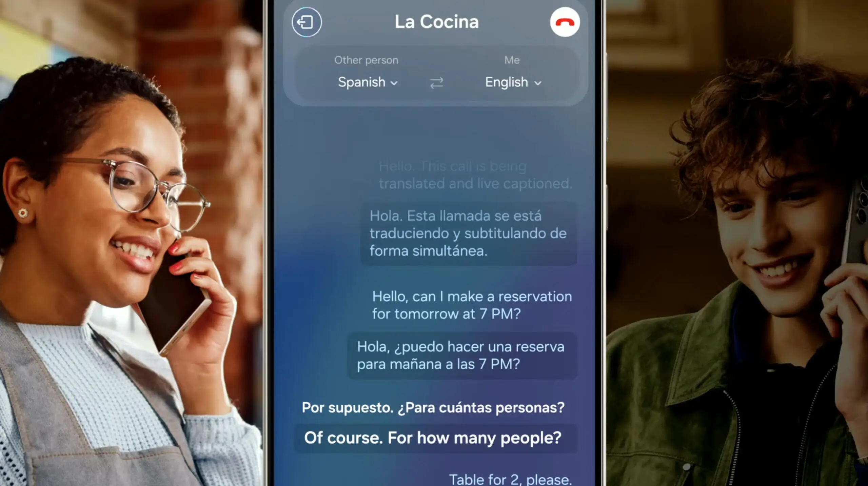Click the Me language label
The height and width of the screenshot is (486, 868).
coord(512,60)
